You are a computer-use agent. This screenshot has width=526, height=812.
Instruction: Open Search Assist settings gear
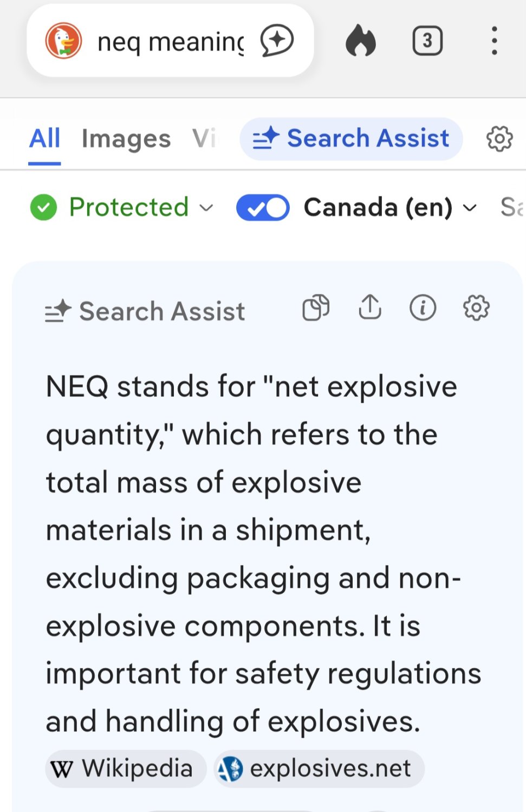[x=476, y=308]
